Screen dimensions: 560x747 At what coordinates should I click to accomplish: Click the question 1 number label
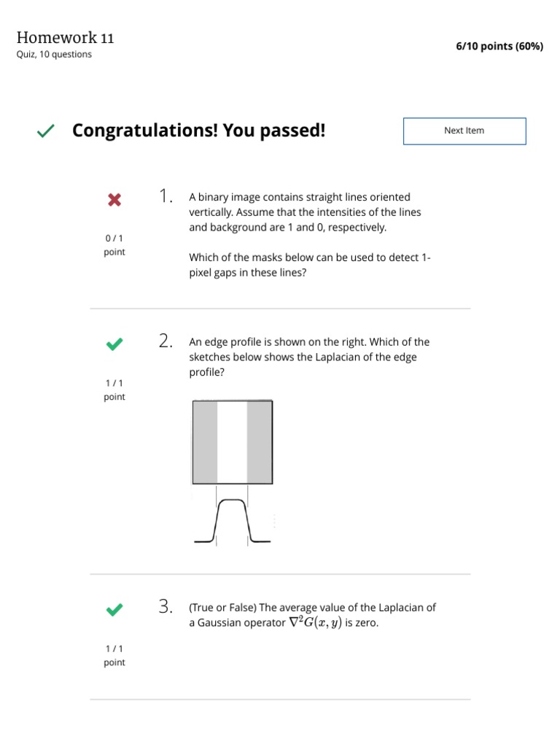(166, 196)
